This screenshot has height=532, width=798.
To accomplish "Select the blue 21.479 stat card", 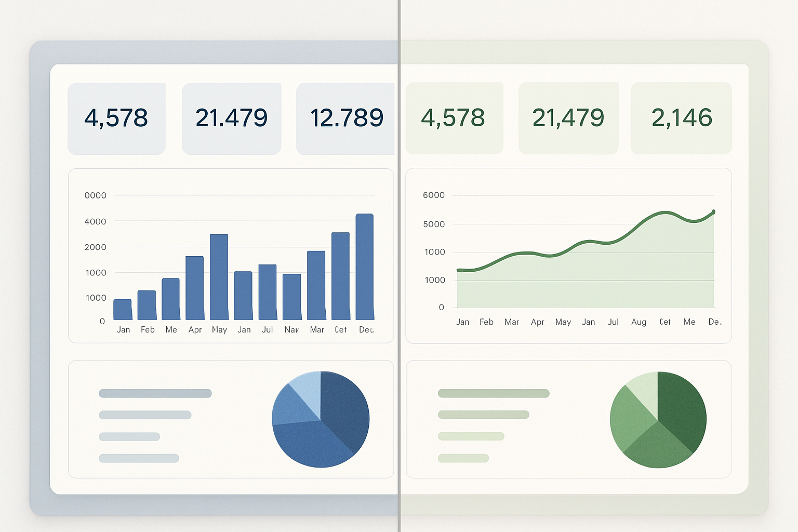I will pos(231,118).
